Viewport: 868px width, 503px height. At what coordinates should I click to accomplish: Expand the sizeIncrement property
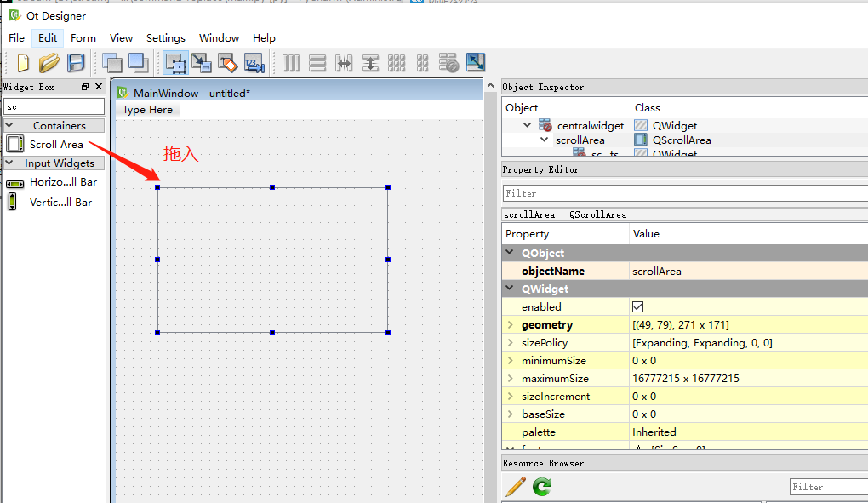[x=511, y=397]
